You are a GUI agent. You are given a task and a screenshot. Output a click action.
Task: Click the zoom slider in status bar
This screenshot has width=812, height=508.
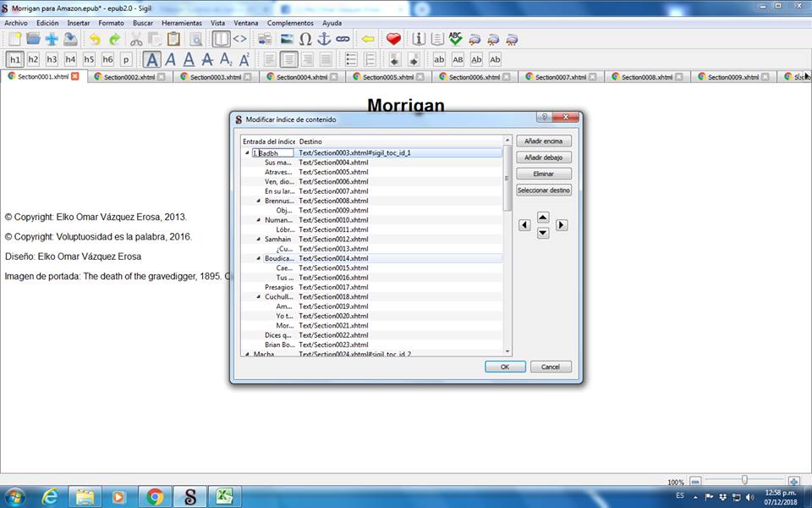(744, 481)
